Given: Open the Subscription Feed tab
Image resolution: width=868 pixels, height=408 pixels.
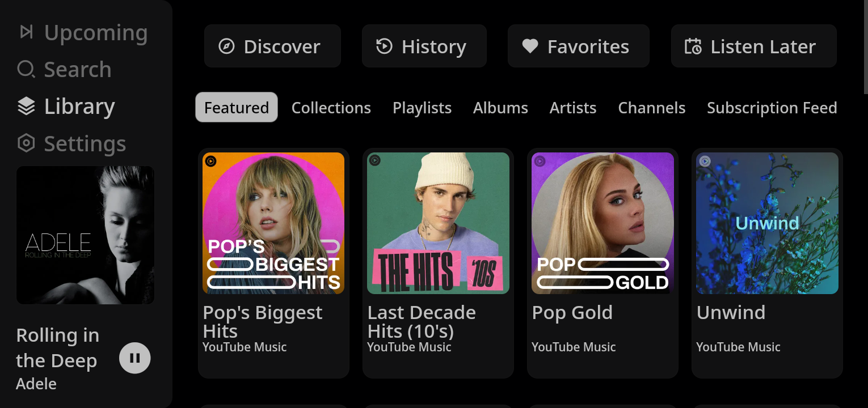Looking at the screenshot, I should (772, 108).
